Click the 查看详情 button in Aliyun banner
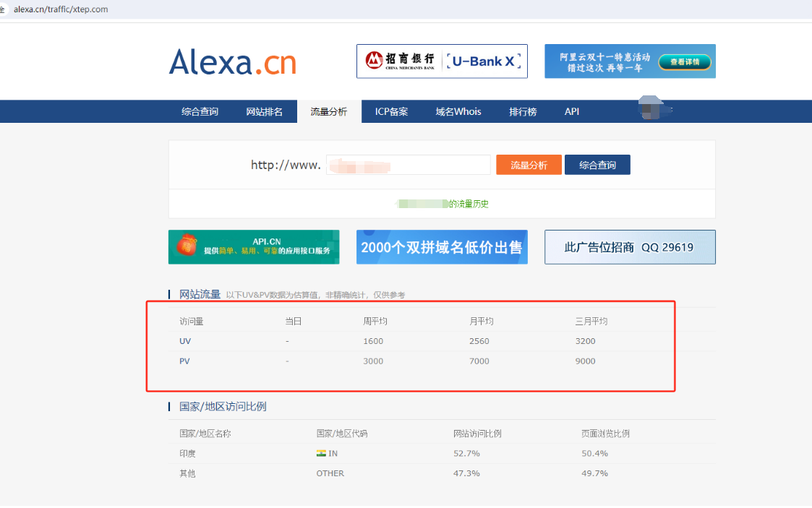812x508 pixels. (x=685, y=62)
